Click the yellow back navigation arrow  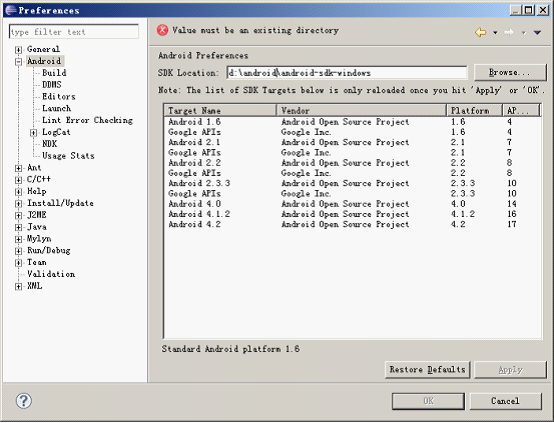point(480,33)
